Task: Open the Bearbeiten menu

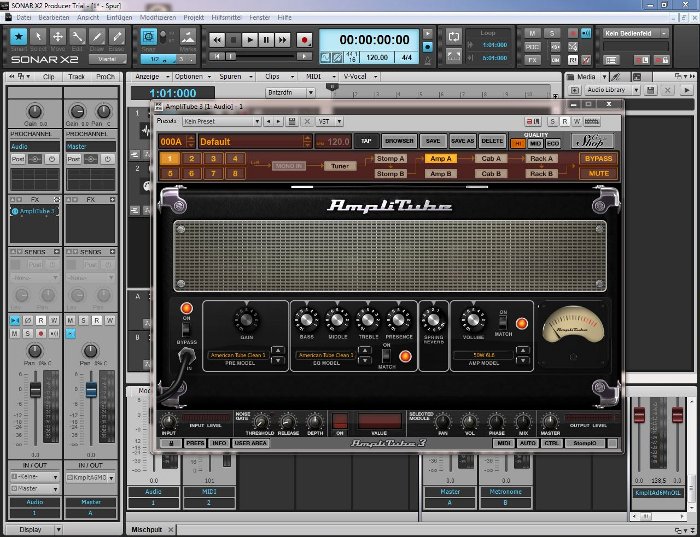Action: pos(54,17)
